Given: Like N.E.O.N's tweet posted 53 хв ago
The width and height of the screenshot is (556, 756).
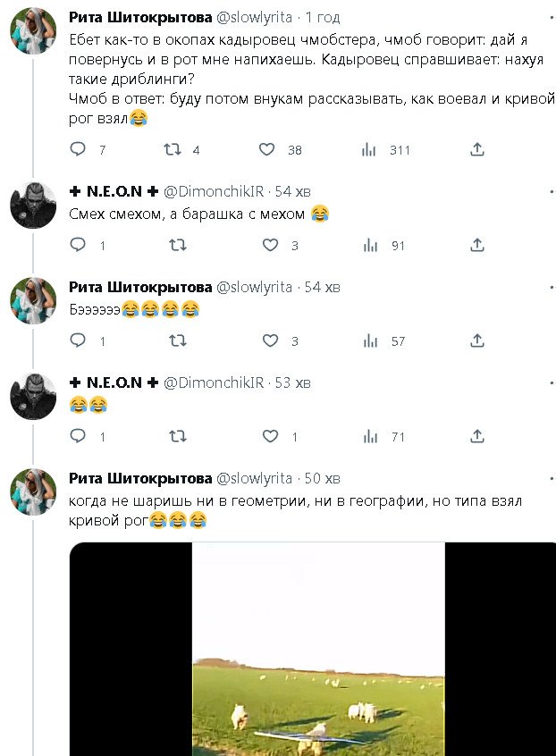Looking at the screenshot, I should (x=270, y=436).
